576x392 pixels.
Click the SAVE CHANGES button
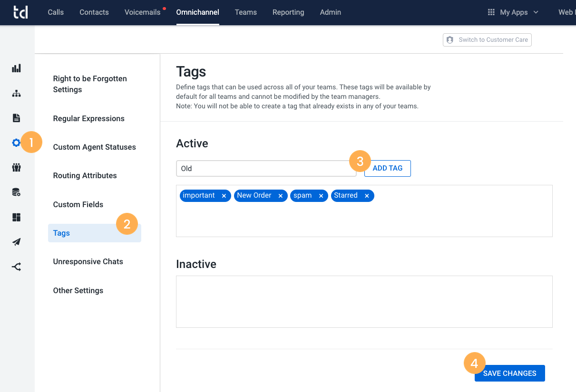pyautogui.click(x=510, y=373)
